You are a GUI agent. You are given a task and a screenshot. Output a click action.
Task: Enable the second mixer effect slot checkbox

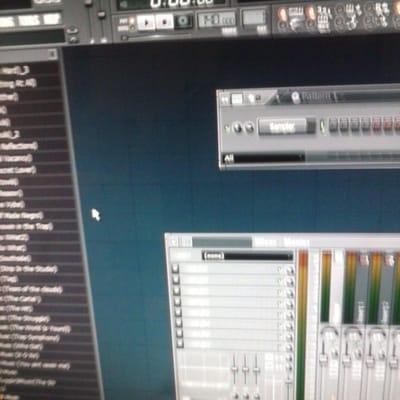(176, 280)
